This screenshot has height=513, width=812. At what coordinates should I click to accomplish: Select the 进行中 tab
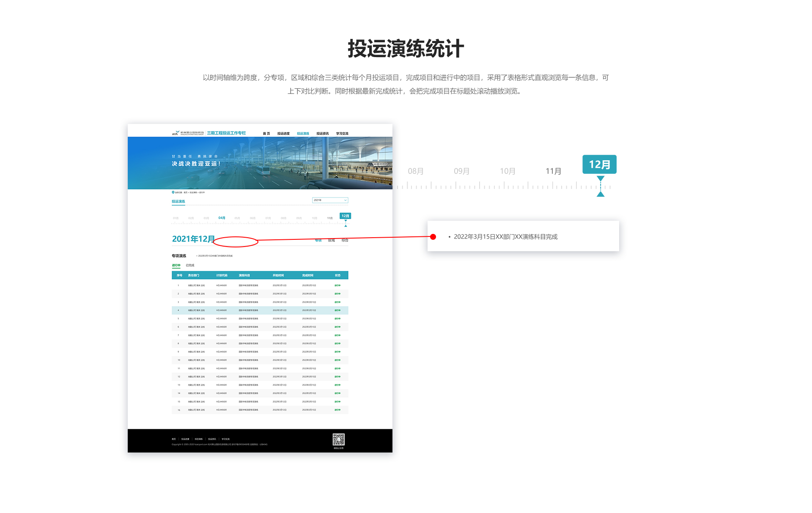point(176,265)
